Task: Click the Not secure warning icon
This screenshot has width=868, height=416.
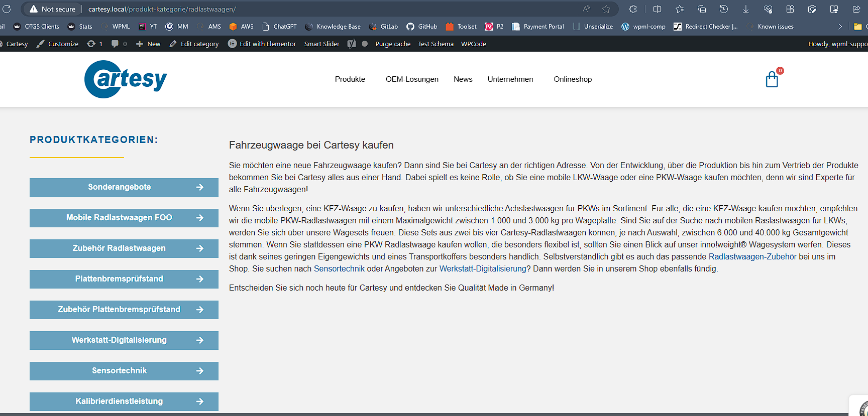Action: coord(34,9)
